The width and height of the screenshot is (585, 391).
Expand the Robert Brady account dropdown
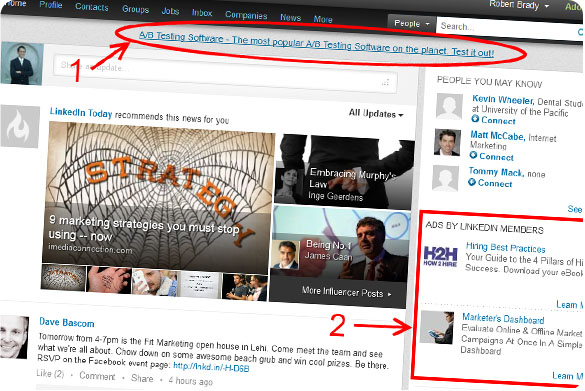click(519, 5)
